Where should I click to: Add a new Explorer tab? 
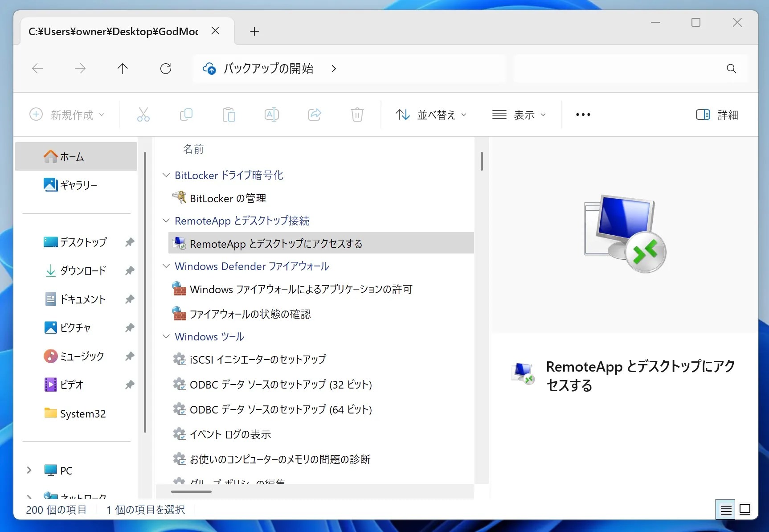coord(254,31)
